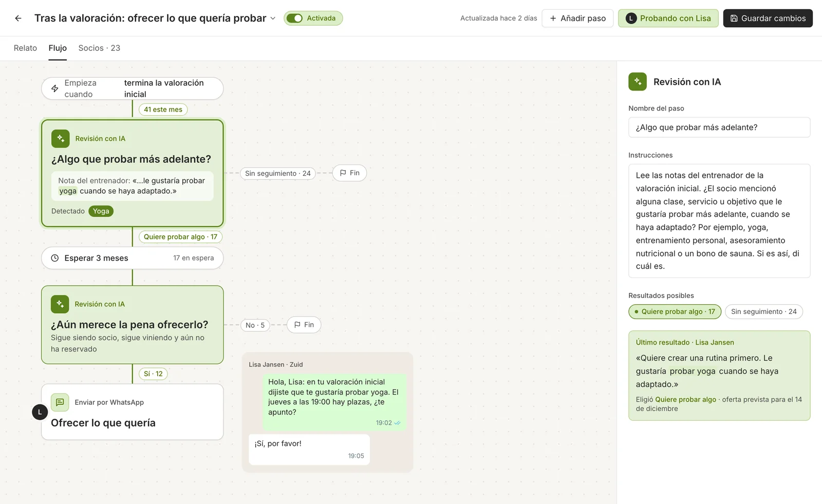The height and width of the screenshot is (504, 822).
Task: Toggle the Activada switch off
Action: pyautogui.click(x=294, y=18)
